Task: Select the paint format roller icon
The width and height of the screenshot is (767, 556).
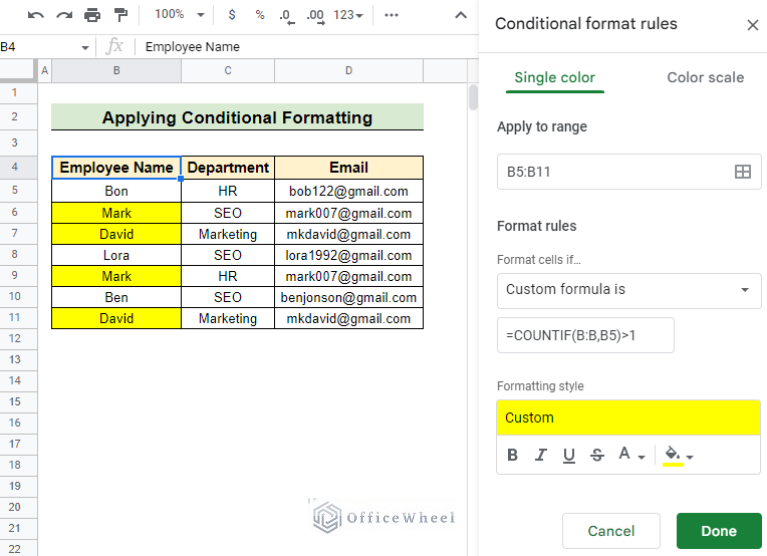Action: tap(121, 15)
